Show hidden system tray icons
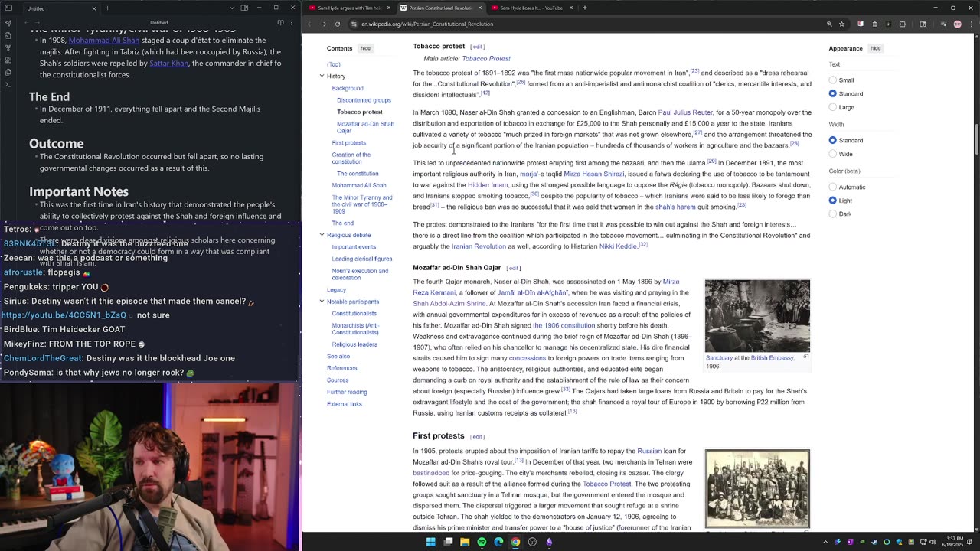Viewport: 980px width, 551px height. (x=825, y=542)
